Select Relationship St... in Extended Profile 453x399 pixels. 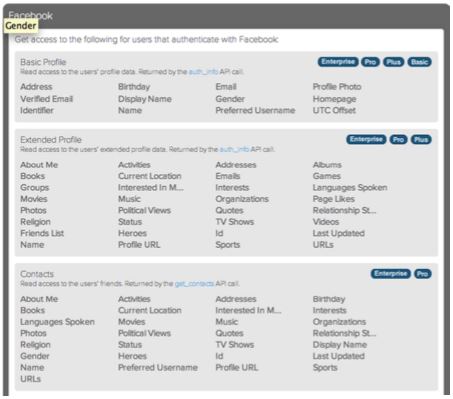pyautogui.click(x=344, y=210)
